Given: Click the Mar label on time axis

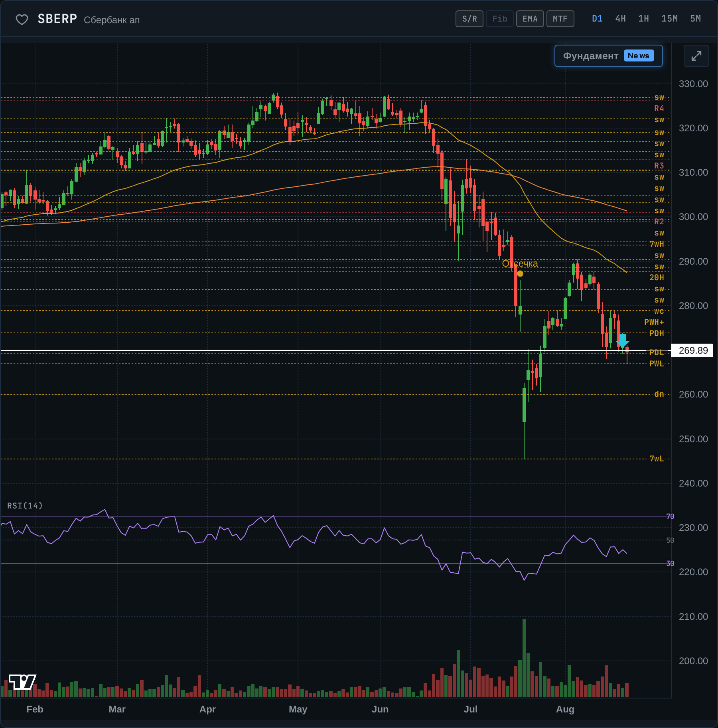Looking at the screenshot, I should tap(117, 709).
